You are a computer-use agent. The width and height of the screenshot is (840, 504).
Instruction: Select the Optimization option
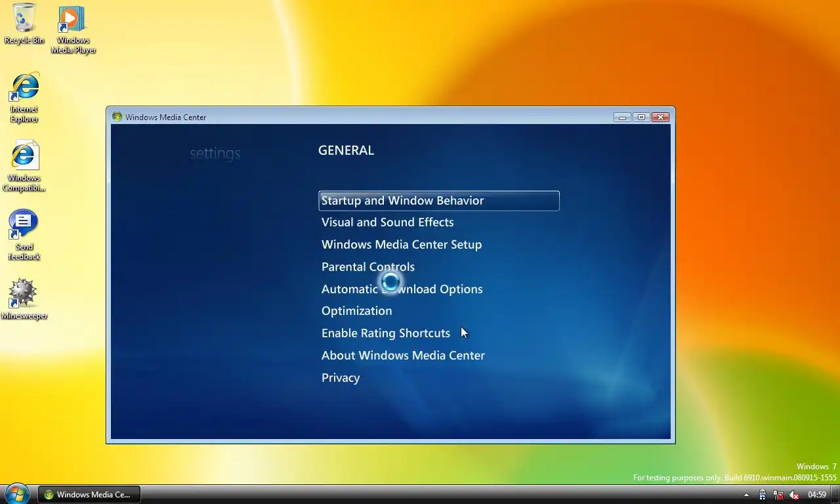tap(356, 311)
